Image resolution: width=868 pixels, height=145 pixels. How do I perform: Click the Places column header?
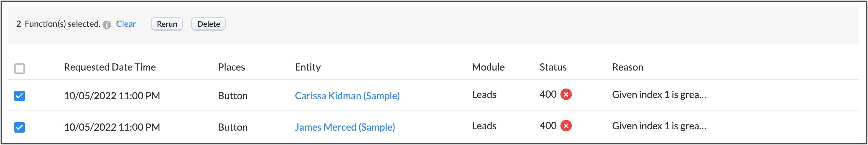pyautogui.click(x=232, y=67)
